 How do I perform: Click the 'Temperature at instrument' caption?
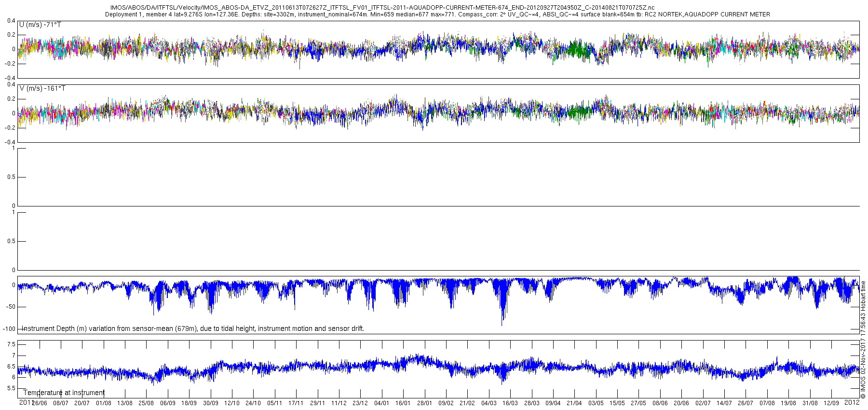coord(64,393)
